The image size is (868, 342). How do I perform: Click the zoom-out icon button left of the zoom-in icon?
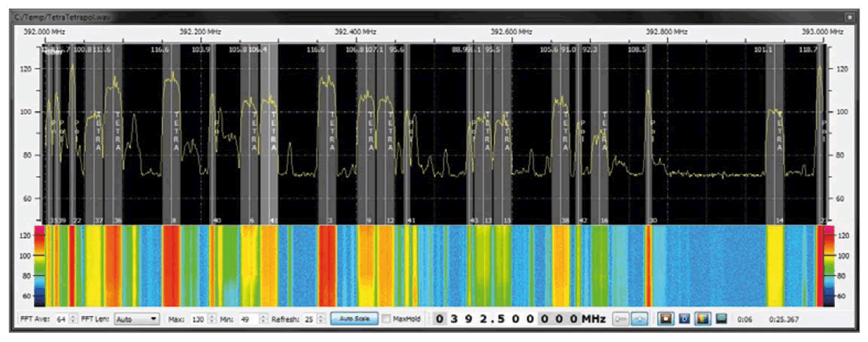click(621, 319)
